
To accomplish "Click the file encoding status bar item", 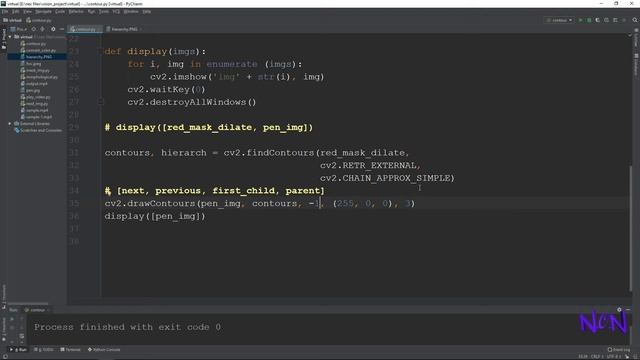I will pyautogui.click(x=613, y=356).
